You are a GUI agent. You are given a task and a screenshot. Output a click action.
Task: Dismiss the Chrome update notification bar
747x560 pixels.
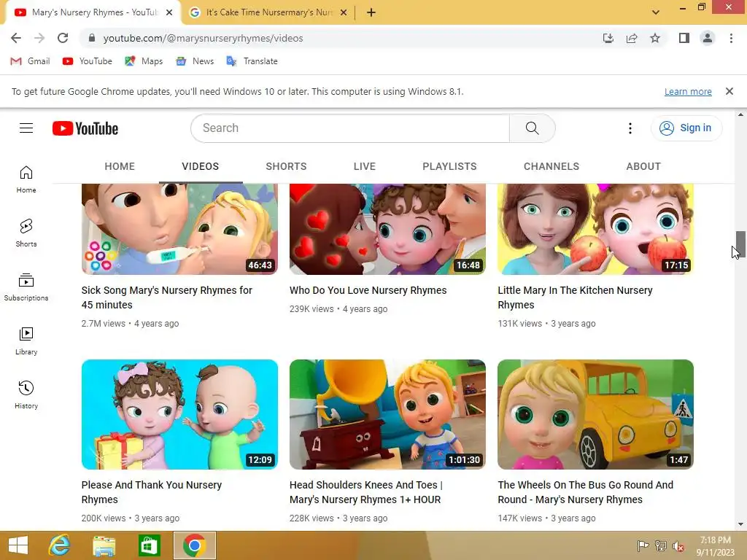(x=729, y=91)
